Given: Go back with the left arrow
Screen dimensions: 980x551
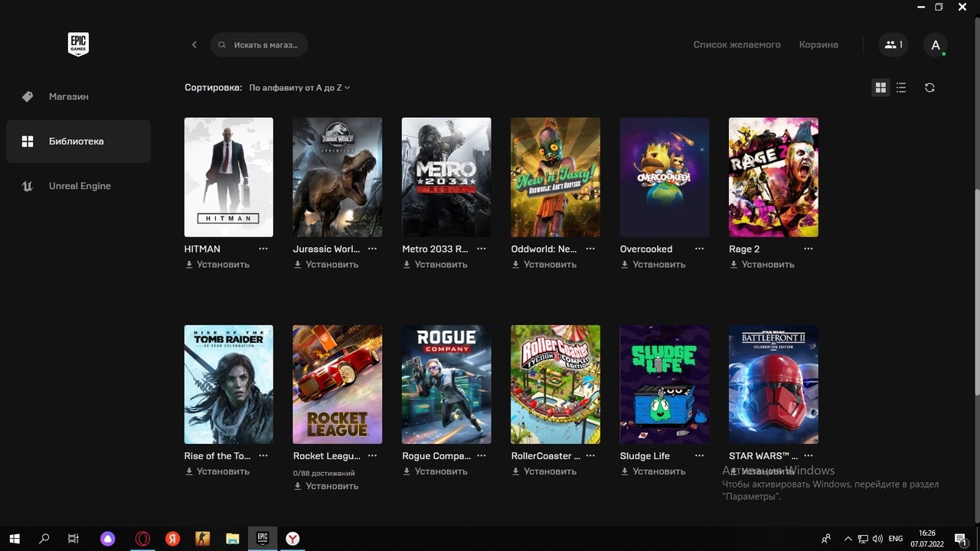Looking at the screenshot, I should (x=194, y=44).
